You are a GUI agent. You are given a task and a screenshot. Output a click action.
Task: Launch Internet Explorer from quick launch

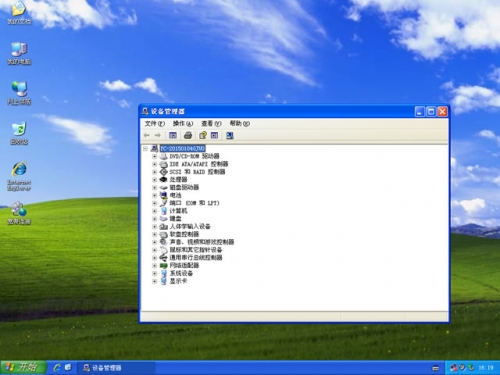pos(57,368)
